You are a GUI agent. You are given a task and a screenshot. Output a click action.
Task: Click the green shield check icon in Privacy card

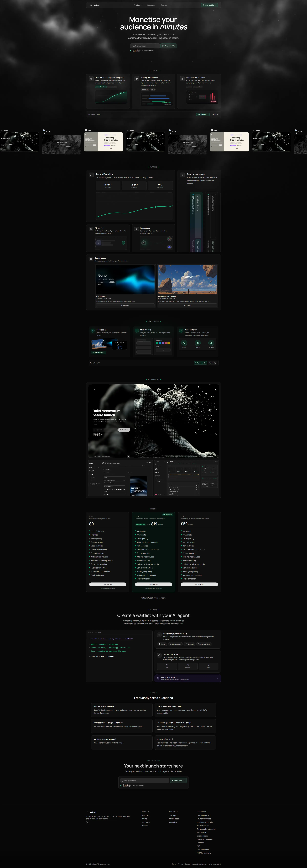(123, 243)
